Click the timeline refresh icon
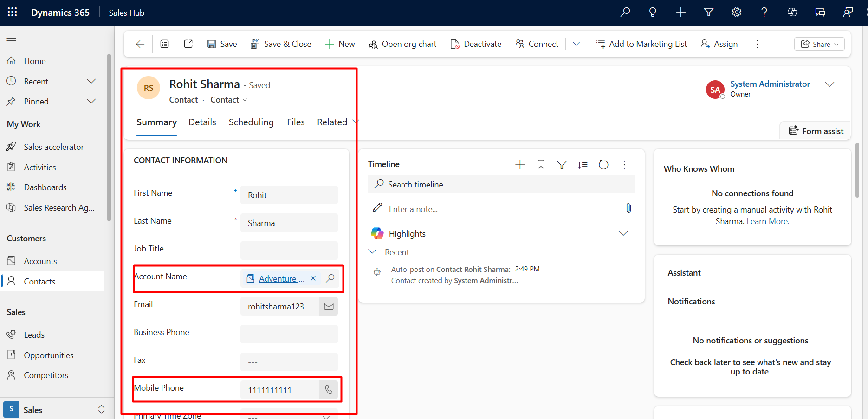The image size is (868, 419). point(603,165)
